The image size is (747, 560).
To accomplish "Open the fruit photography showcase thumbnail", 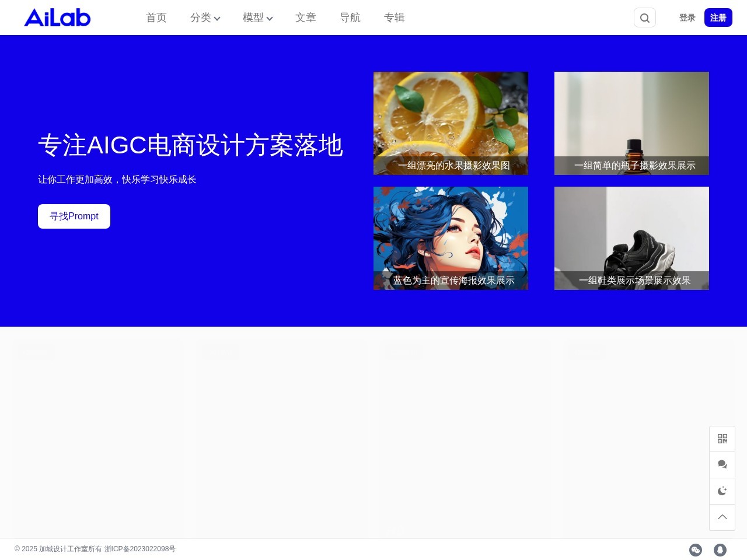I will [x=451, y=123].
